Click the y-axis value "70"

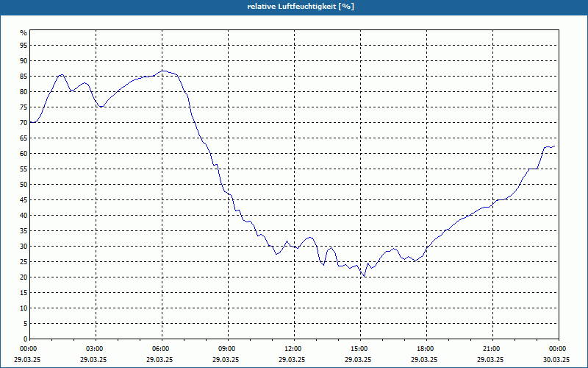coord(24,123)
